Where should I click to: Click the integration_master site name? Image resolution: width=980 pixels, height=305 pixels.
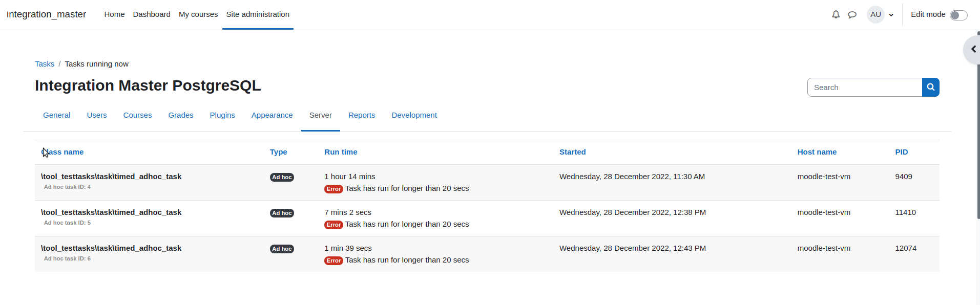coord(46,14)
